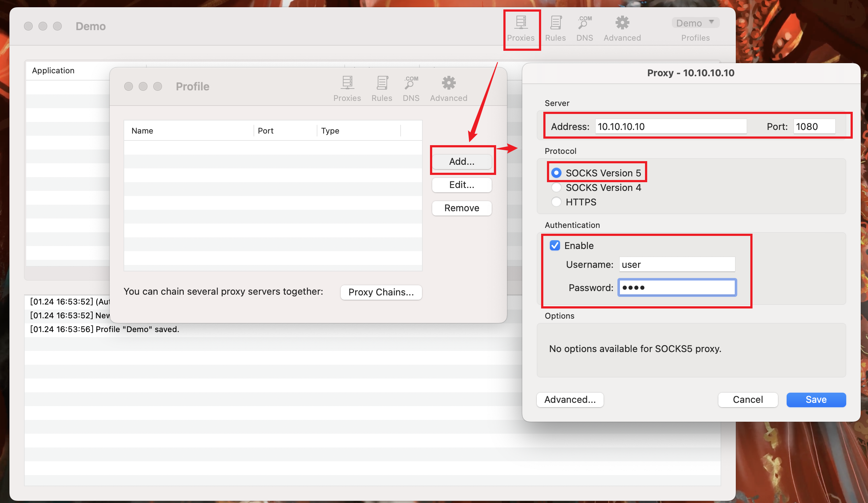This screenshot has width=868, height=503.
Task: Click the Advanced proxy options
Action: click(x=570, y=400)
